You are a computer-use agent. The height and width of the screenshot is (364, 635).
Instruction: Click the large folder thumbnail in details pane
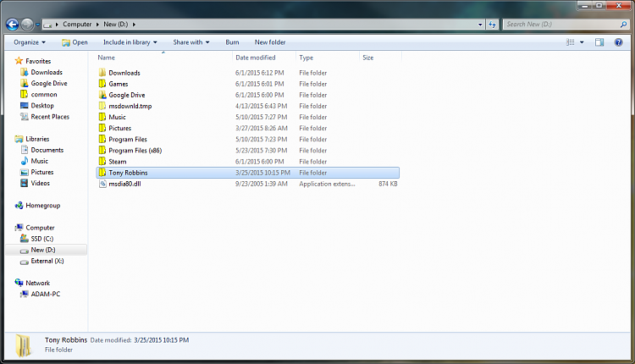click(23, 345)
